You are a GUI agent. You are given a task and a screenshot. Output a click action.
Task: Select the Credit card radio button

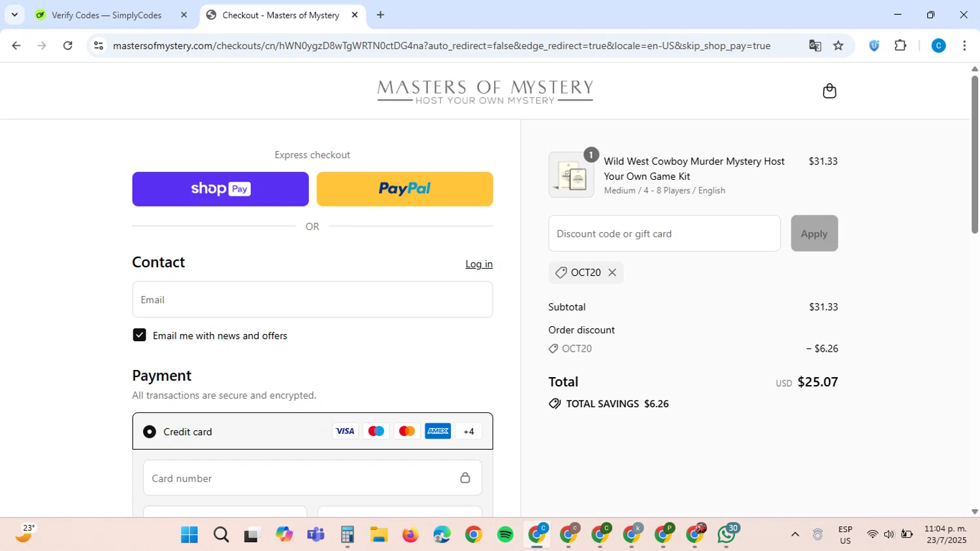pos(150,431)
